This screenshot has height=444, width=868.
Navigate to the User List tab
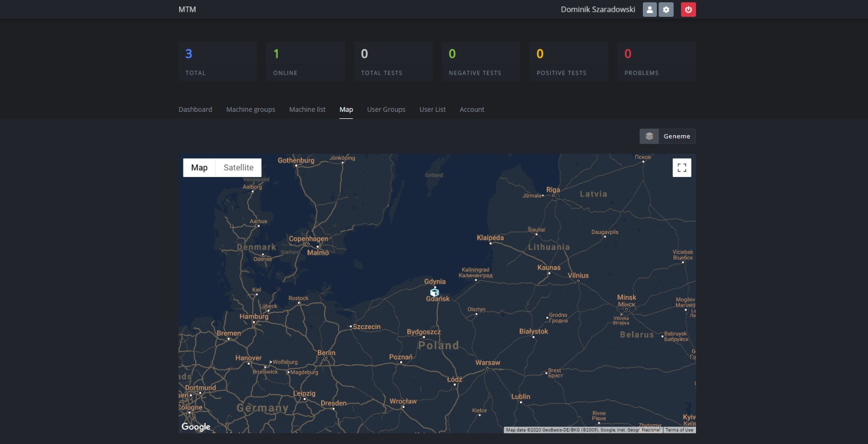[x=432, y=110]
